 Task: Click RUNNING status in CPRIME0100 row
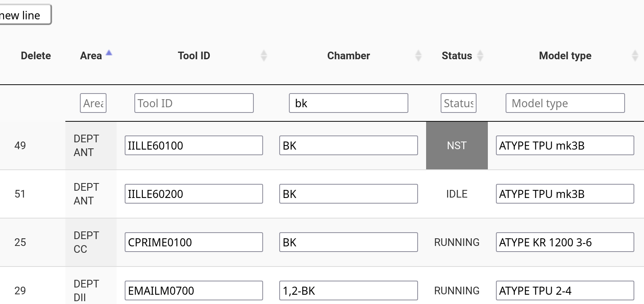[x=457, y=242]
